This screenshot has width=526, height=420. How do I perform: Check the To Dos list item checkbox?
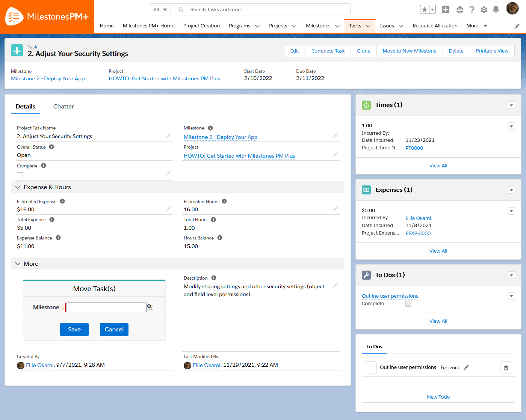(x=370, y=367)
